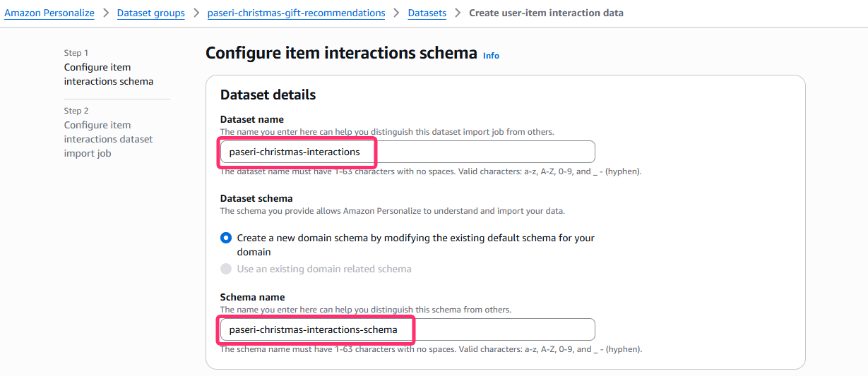
Task: Select 'Create a new domain schema' radio option
Action: [x=226, y=238]
